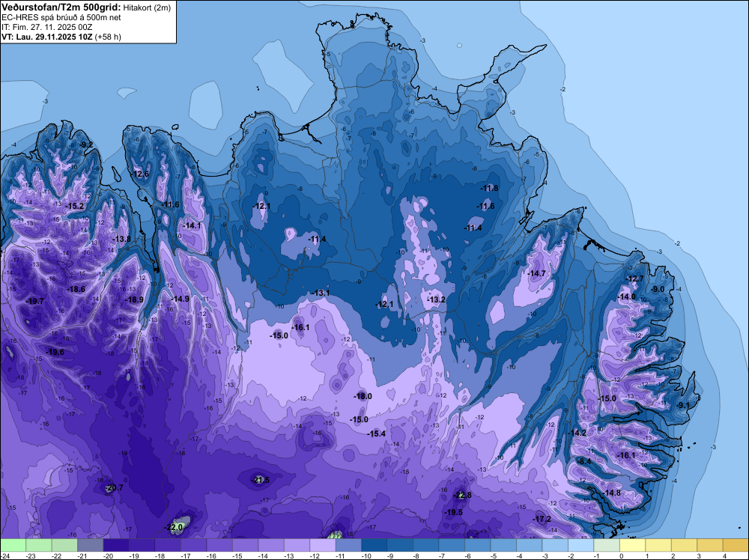
Task: Click the -19.5 temperature value
Action: 453,512
